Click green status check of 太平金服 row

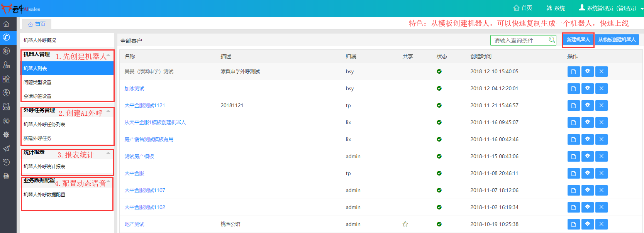(x=439, y=173)
